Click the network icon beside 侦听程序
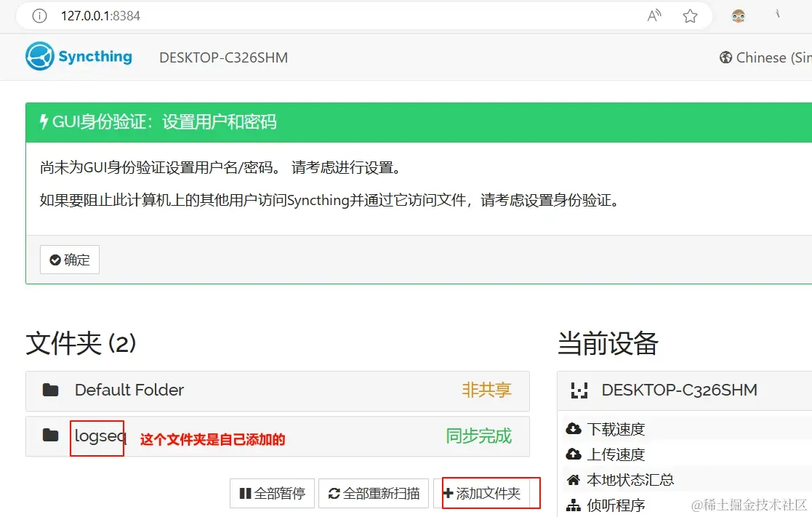Viewport: 812px width, 517px height. 575,504
